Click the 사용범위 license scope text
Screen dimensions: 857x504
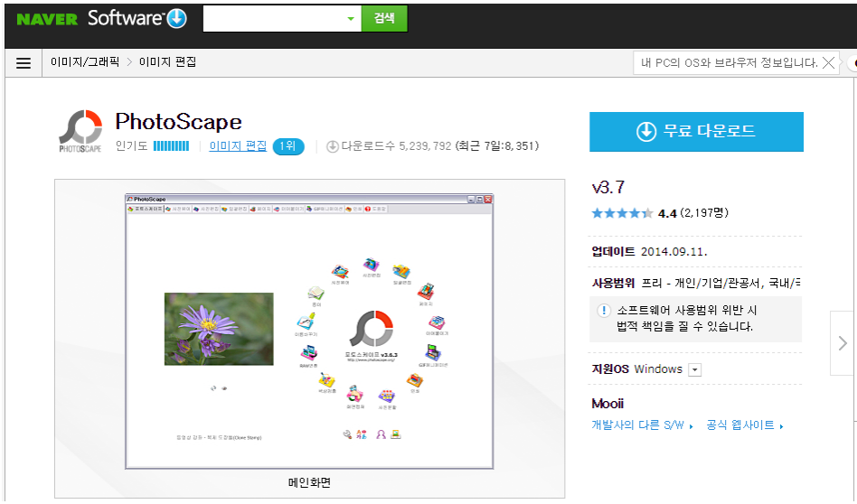tap(696, 283)
